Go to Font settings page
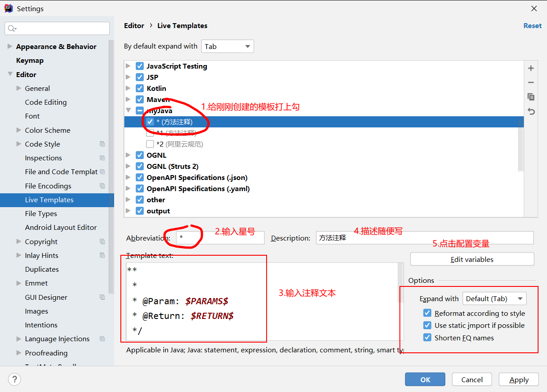Image resolution: width=547 pixels, height=392 pixels. point(32,116)
